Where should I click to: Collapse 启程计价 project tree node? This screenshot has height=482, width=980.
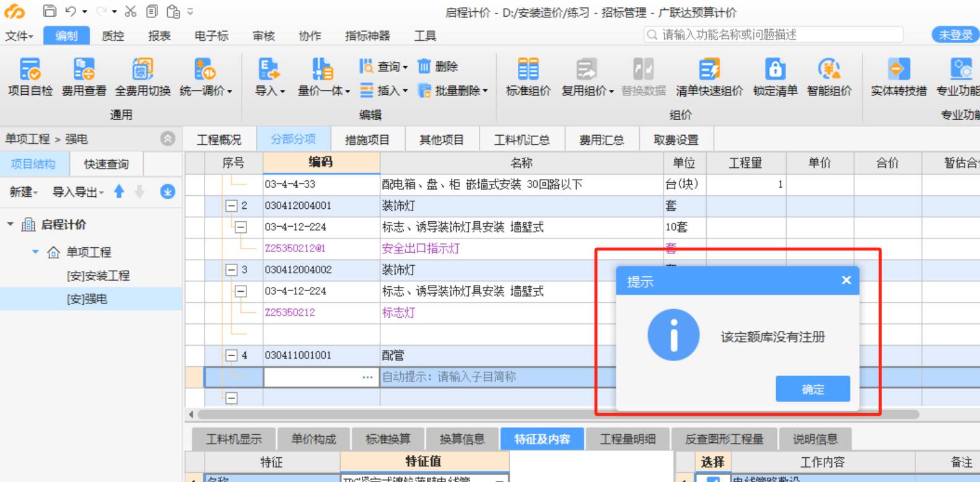point(11,224)
